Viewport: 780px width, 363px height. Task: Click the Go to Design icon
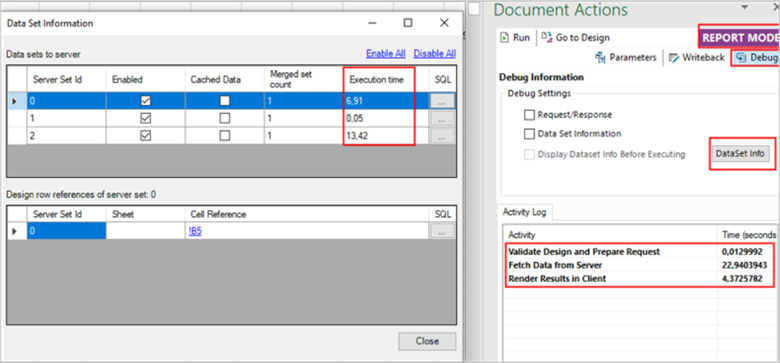(x=547, y=37)
